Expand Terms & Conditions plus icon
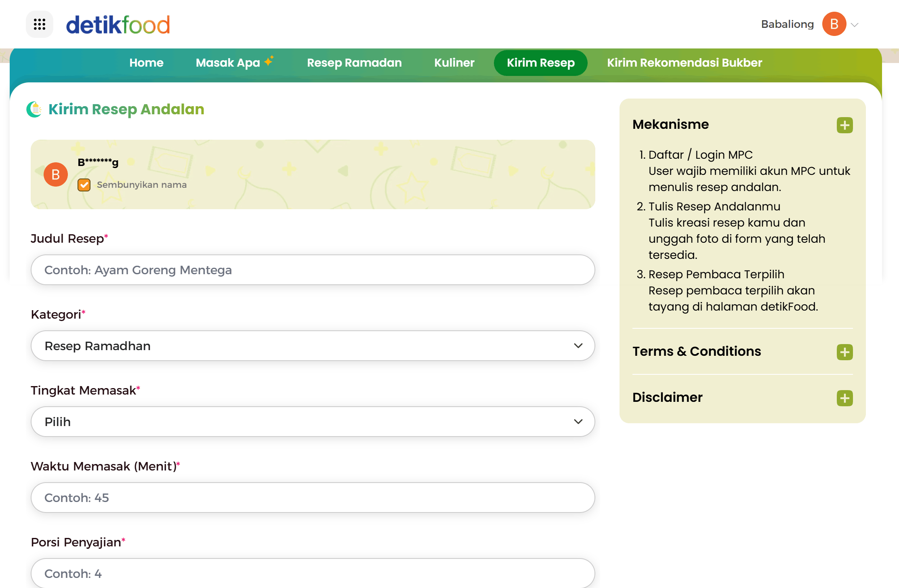899x588 pixels. point(844,352)
